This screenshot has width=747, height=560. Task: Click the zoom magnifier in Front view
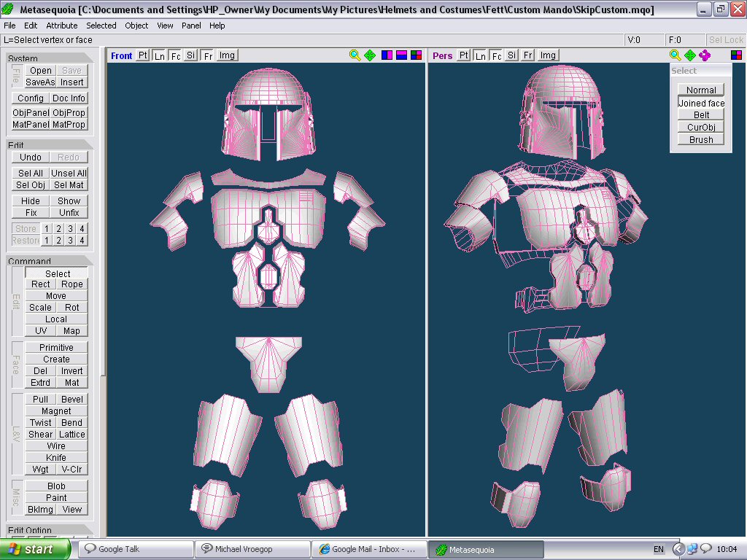tap(355, 55)
